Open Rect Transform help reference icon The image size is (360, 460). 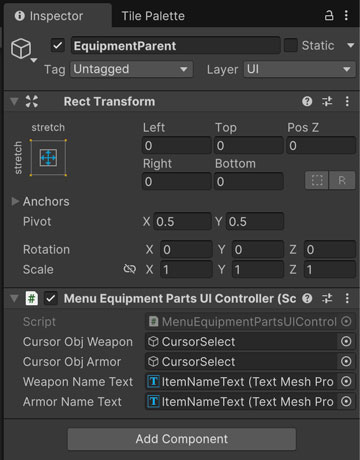(307, 101)
